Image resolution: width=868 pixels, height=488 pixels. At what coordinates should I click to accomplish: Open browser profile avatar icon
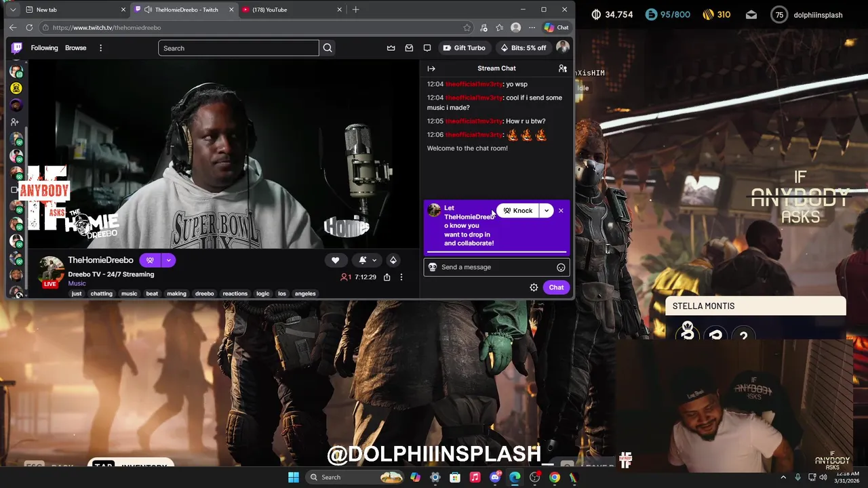pos(516,28)
